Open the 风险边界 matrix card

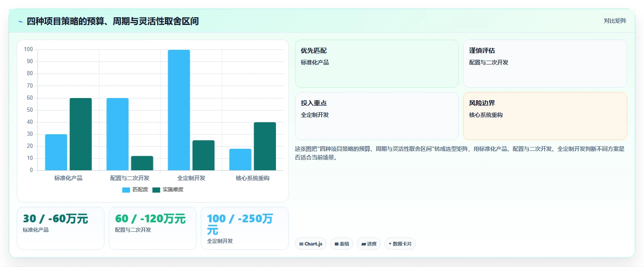coord(545,116)
